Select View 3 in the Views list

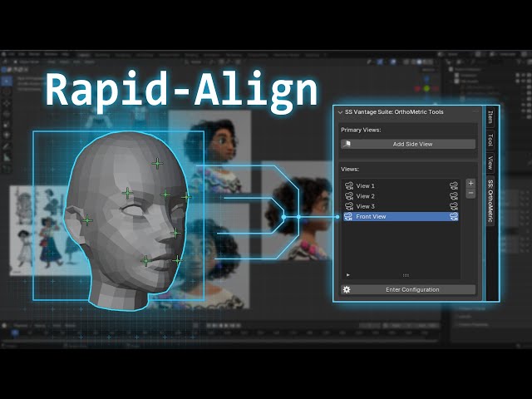pyautogui.click(x=401, y=206)
